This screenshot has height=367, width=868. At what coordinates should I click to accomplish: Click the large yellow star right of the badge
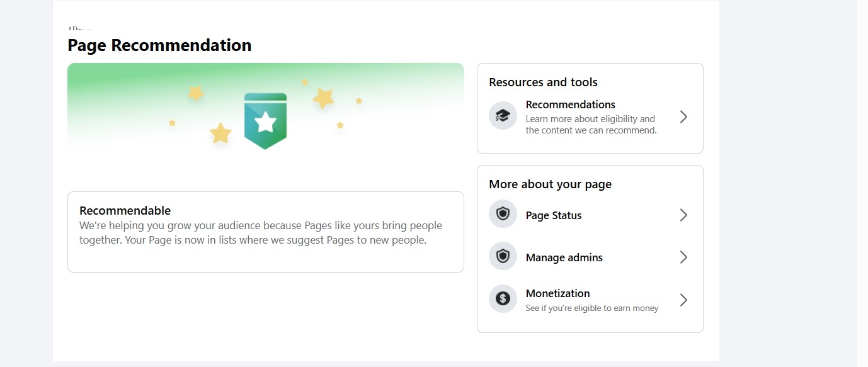click(323, 98)
